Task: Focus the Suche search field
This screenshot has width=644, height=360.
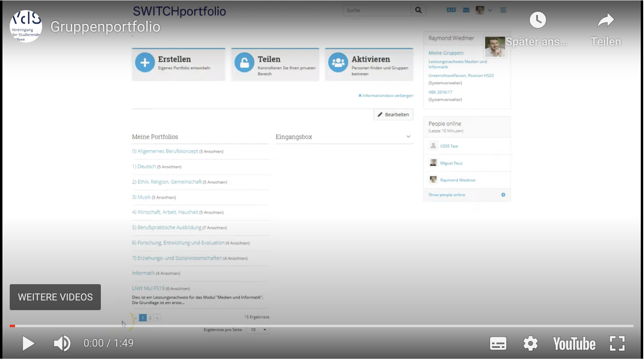Action: pos(377,10)
